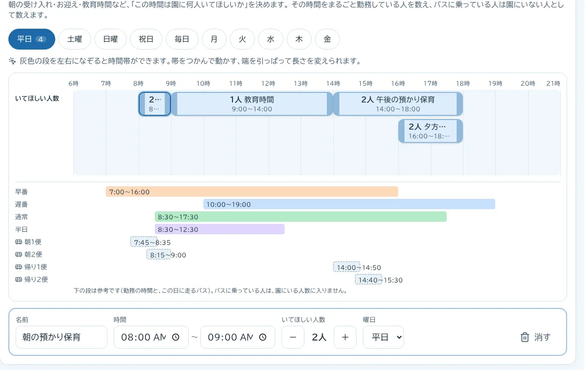This screenshot has height=370, width=588.
Task: Increase the wanted headcount with plus button
Action: pos(345,337)
